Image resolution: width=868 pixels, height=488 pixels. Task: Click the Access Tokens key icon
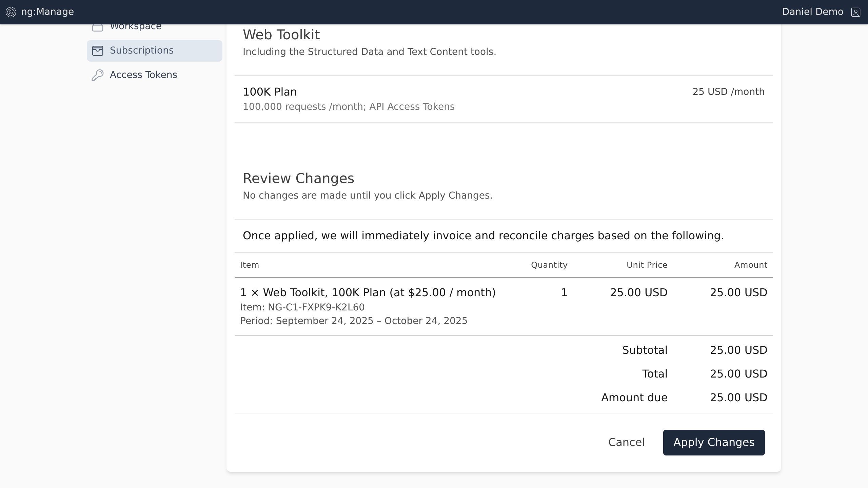click(98, 75)
